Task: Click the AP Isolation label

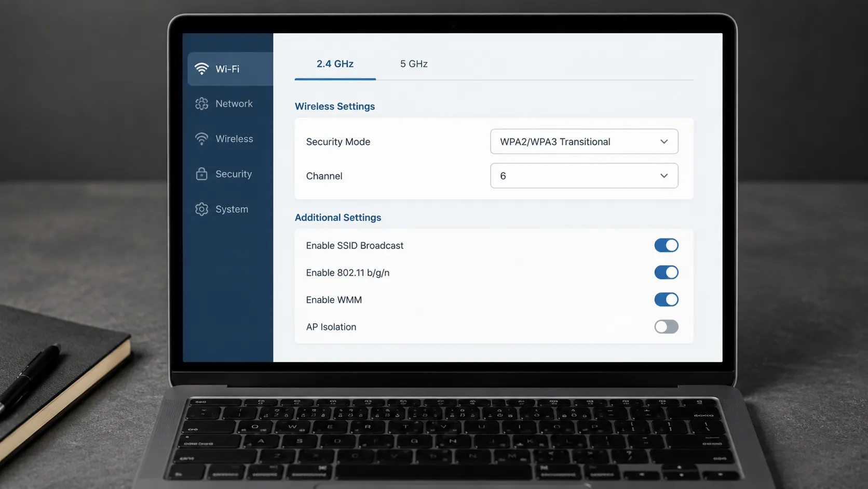Action: [331, 327]
